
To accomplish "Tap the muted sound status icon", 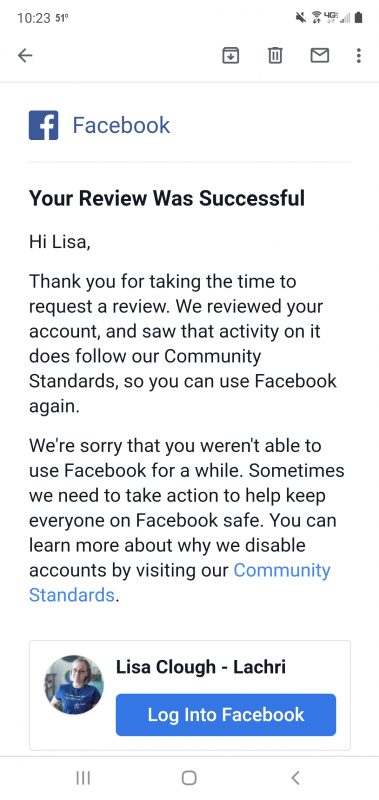I will (x=301, y=18).
